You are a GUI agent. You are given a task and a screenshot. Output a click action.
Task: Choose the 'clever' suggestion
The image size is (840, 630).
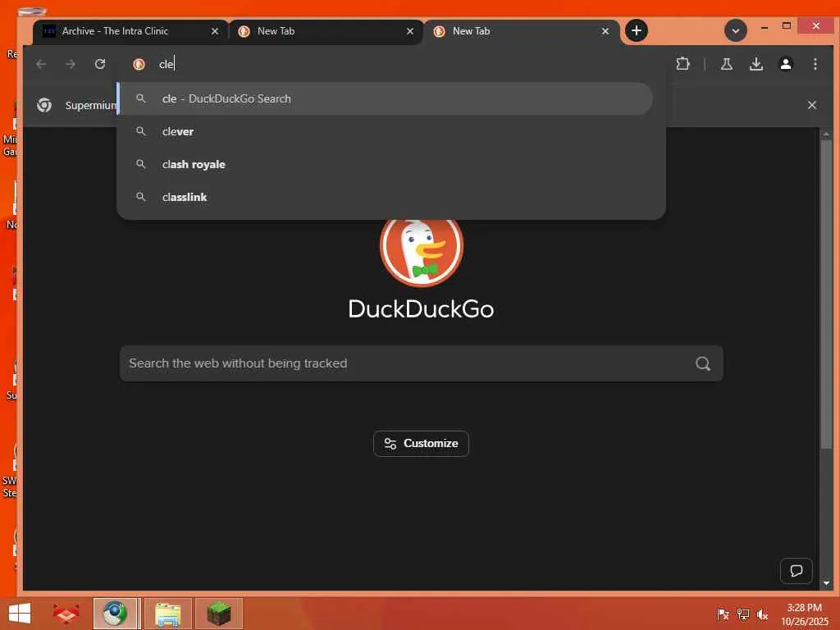pos(386,131)
